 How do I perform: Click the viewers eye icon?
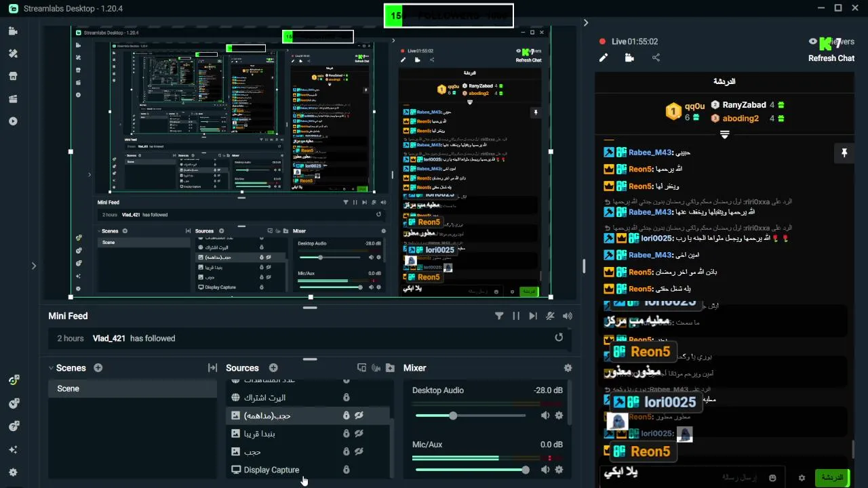point(813,41)
